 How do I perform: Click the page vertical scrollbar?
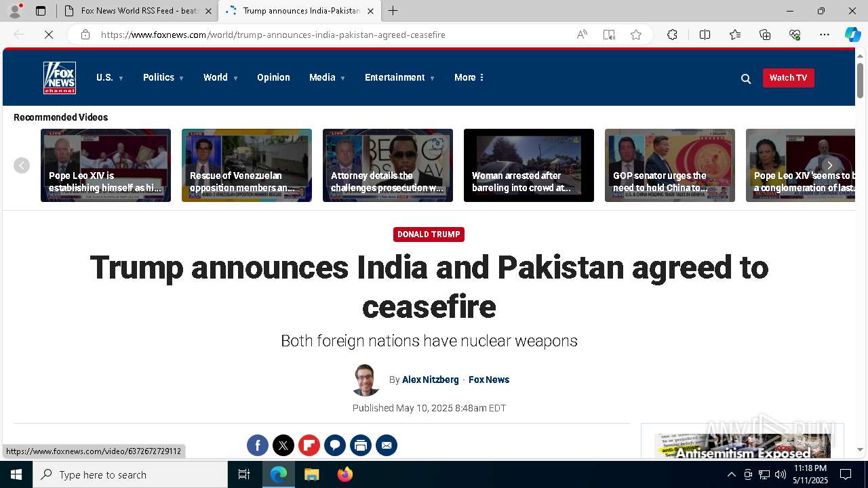click(x=861, y=80)
